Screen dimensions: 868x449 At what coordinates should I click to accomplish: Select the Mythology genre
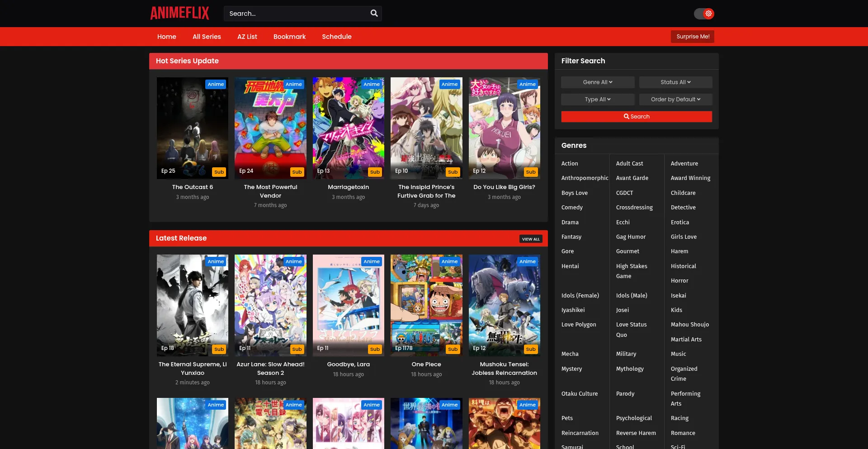[630, 369]
